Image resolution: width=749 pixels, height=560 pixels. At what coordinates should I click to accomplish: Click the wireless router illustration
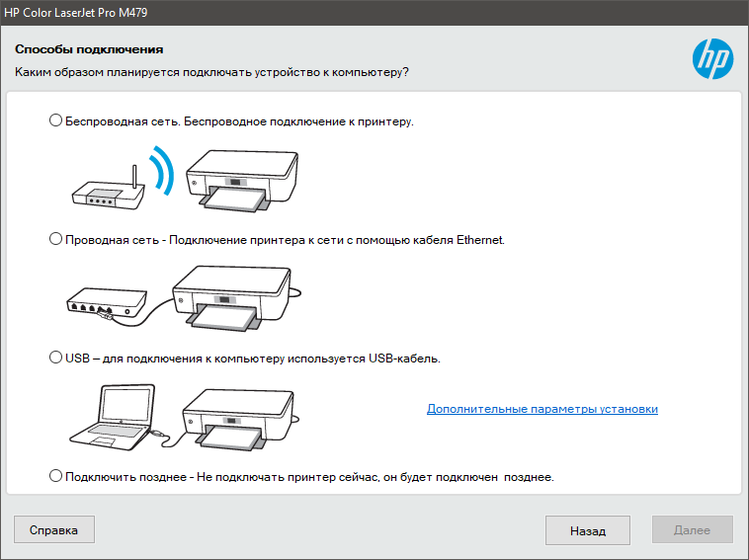pos(108,189)
